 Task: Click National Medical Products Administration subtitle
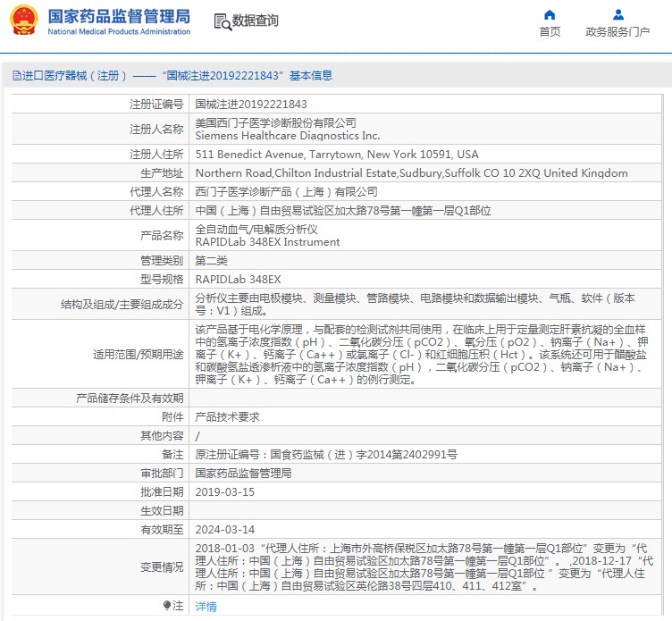(x=119, y=31)
